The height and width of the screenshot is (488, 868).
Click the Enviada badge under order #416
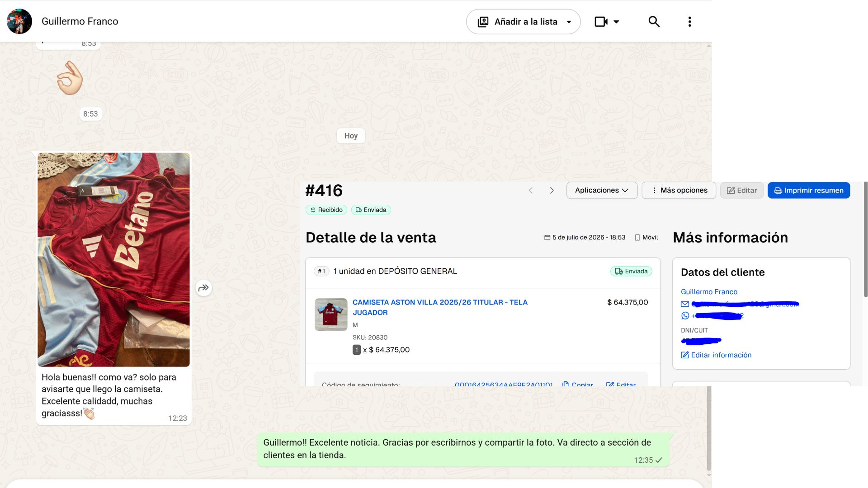tap(371, 210)
